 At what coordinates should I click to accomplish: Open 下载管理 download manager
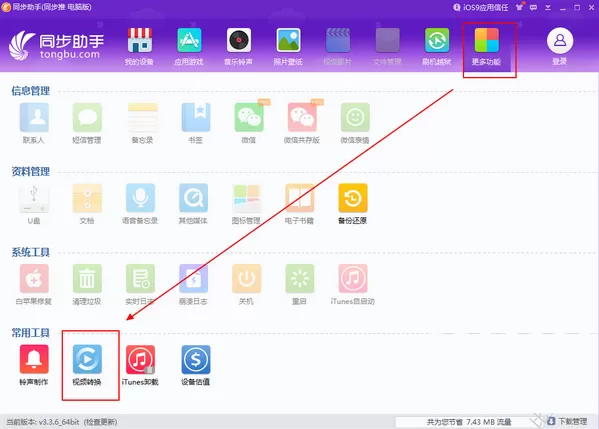click(x=567, y=421)
